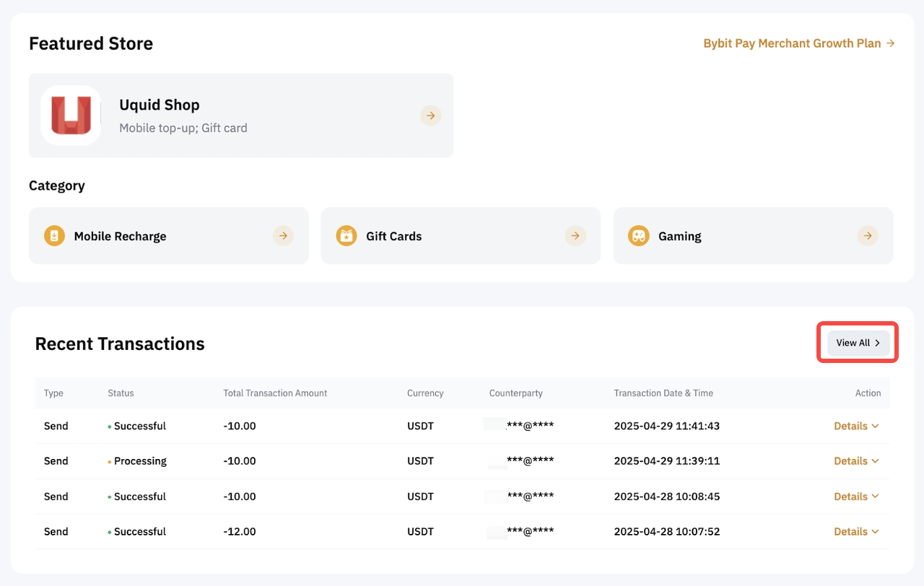
Task: Select the Gaming category label
Action: pos(679,236)
